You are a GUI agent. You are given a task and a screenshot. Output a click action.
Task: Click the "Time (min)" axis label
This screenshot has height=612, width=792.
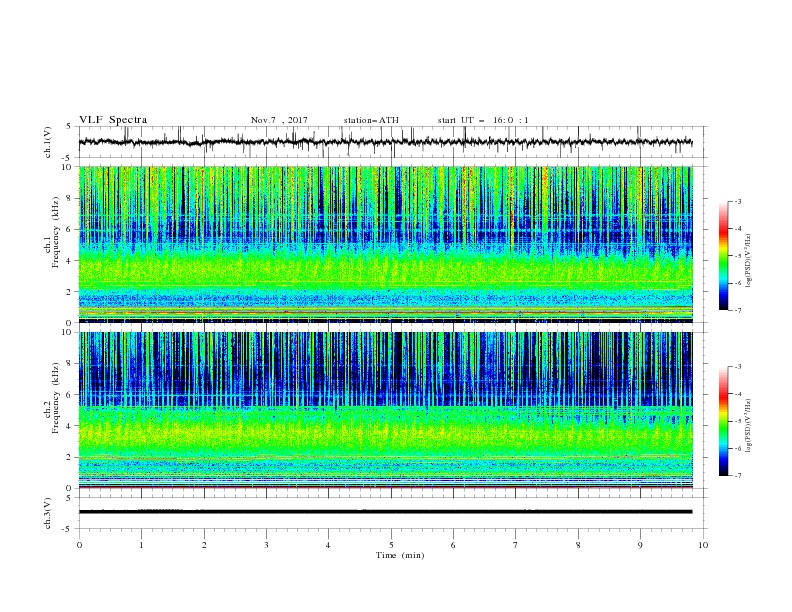tap(400, 555)
